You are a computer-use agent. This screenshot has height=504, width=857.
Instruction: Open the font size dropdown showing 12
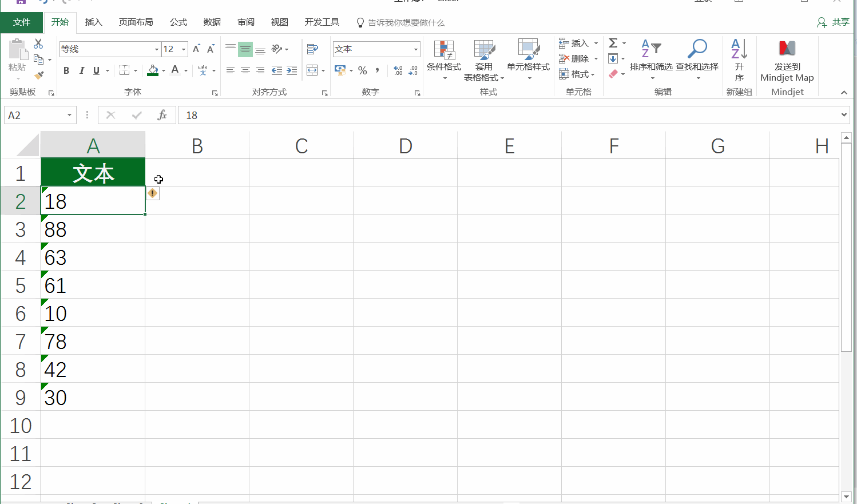pyautogui.click(x=184, y=49)
